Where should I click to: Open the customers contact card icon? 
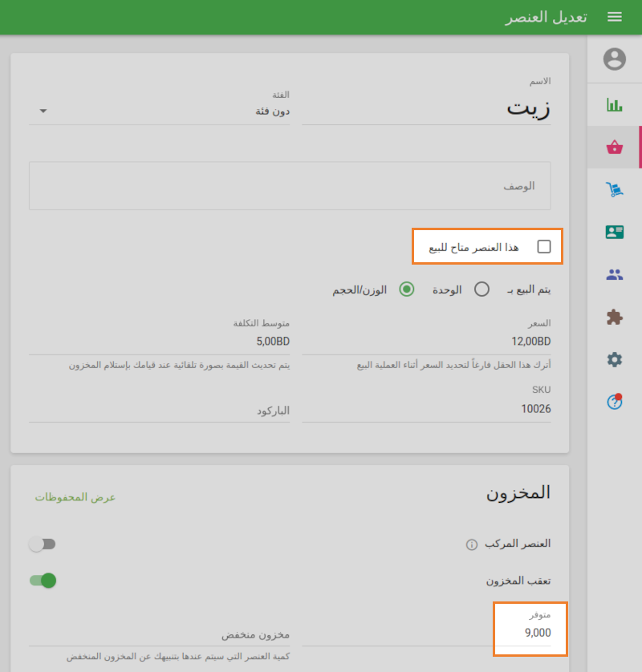pos(614,232)
